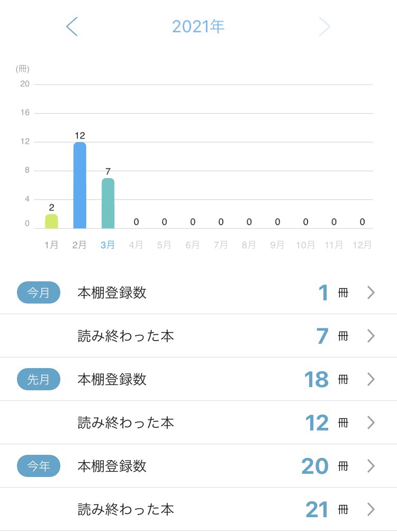Open this month's 読み終わった本 chevron

coord(371,336)
